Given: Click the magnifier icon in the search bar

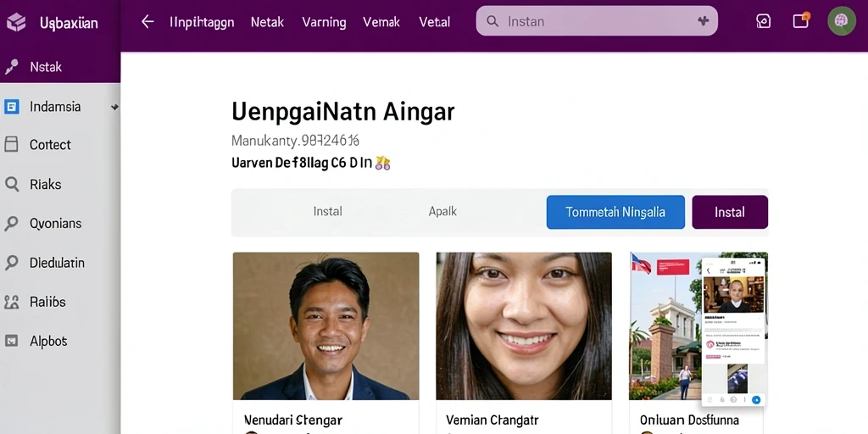Looking at the screenshot, I should (492, 21).
